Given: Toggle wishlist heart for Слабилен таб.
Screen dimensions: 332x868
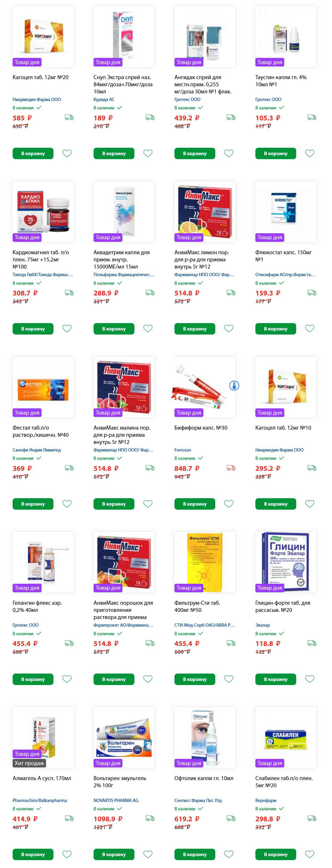Looking at the screenshot, I should 309,854.
